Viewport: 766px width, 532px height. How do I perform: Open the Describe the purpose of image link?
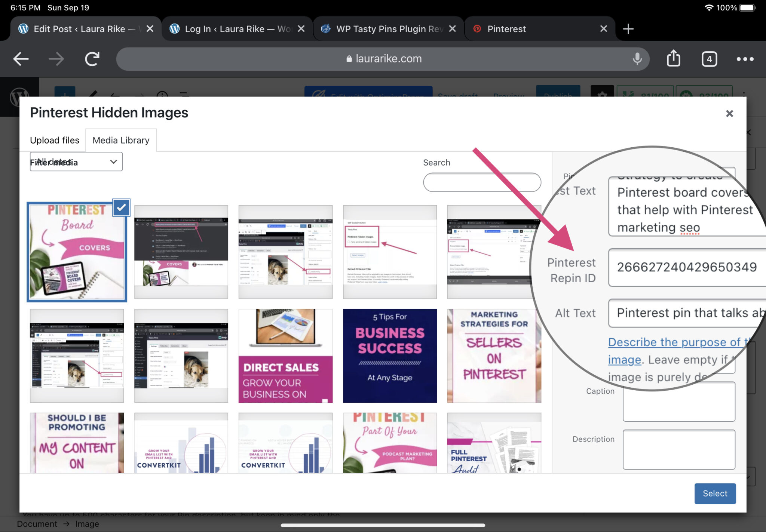coord(677,351)
